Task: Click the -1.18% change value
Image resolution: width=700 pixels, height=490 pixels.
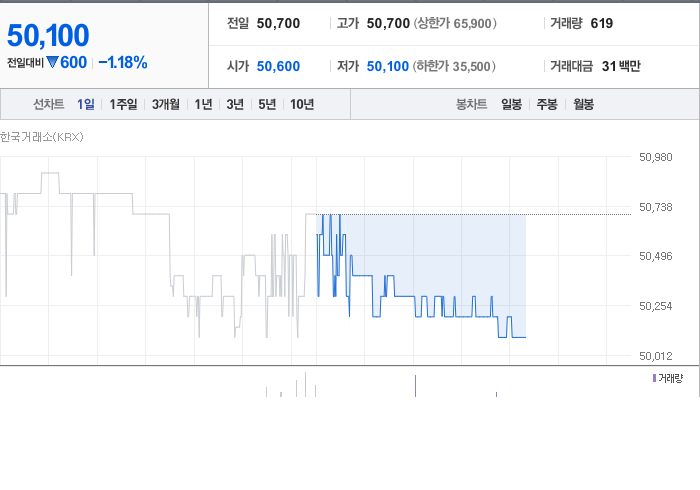Action: tap(123, 62)
